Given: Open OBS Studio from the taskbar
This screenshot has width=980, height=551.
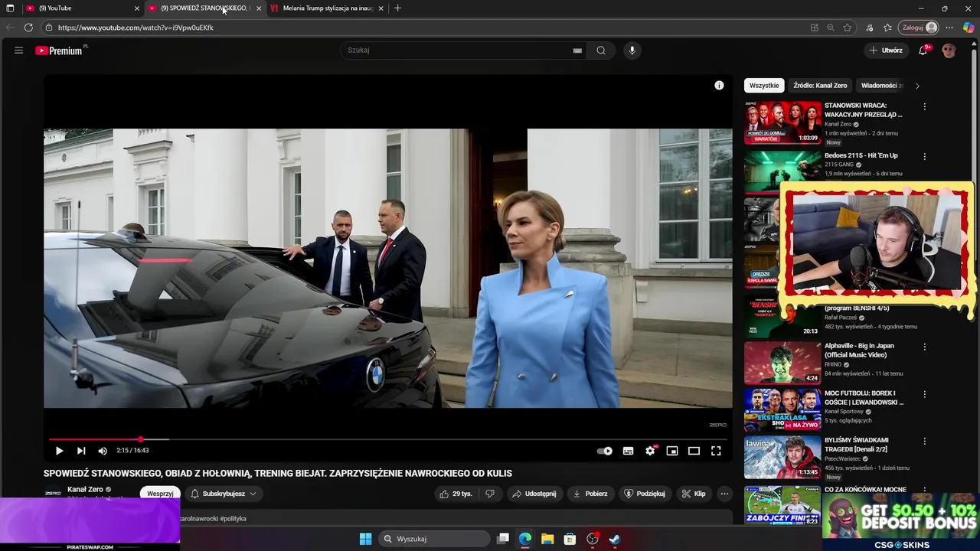Looking at the screenshot, I should coord(592,539).
